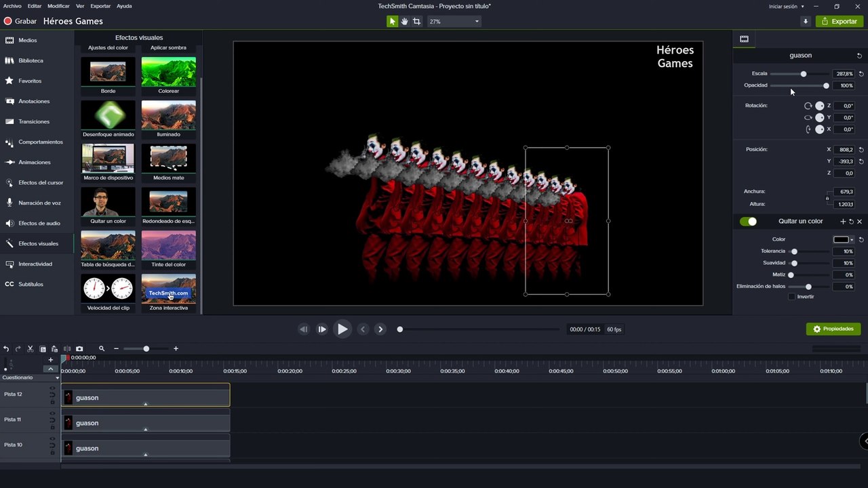
Task: Select the Quitar un color effect thumbnail
Action: (x=108, y=206)
